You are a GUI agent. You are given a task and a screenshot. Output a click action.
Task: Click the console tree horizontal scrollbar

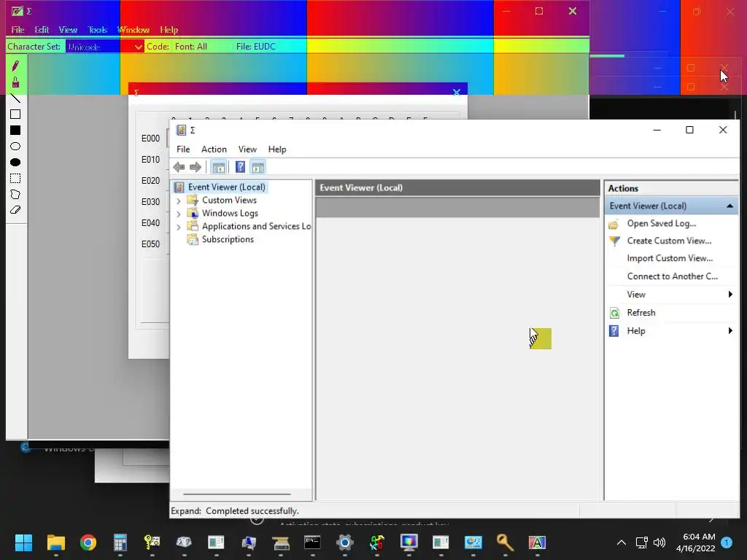click(237, 494)
